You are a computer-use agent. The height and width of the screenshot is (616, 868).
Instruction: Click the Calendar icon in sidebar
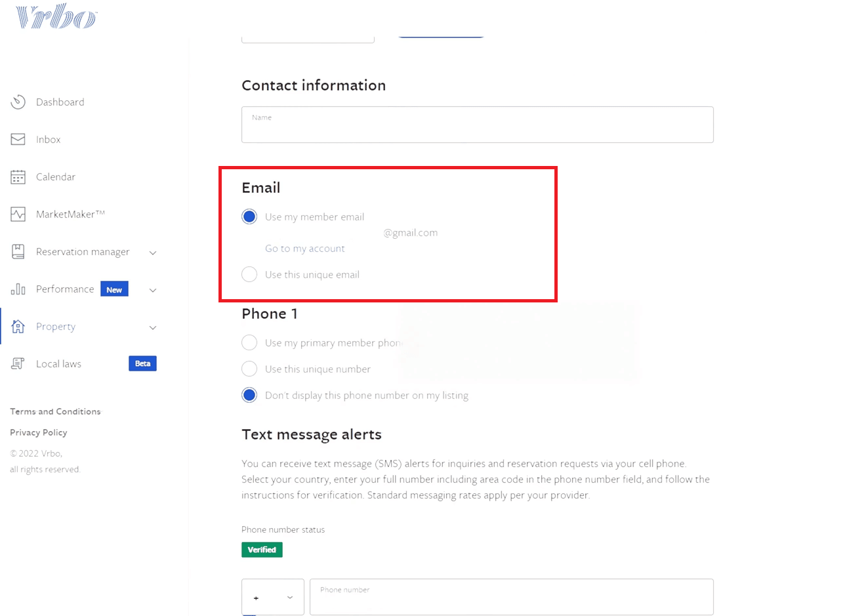[18, 176]
